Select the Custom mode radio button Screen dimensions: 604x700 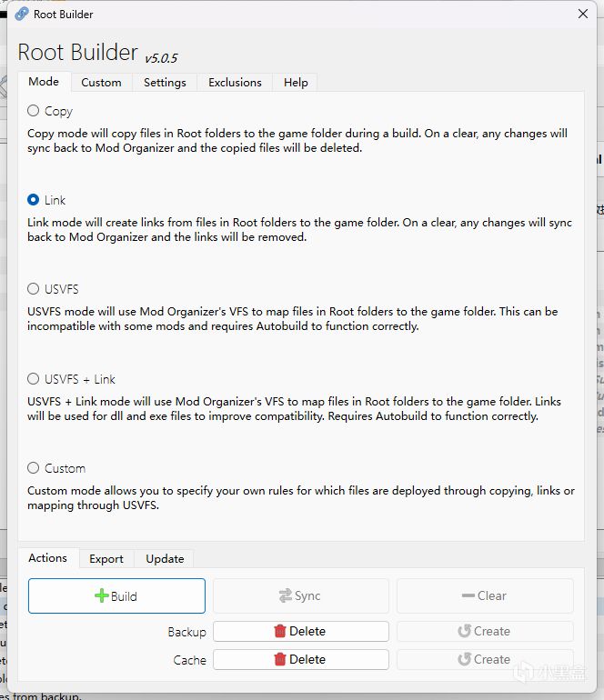[33, 468]
